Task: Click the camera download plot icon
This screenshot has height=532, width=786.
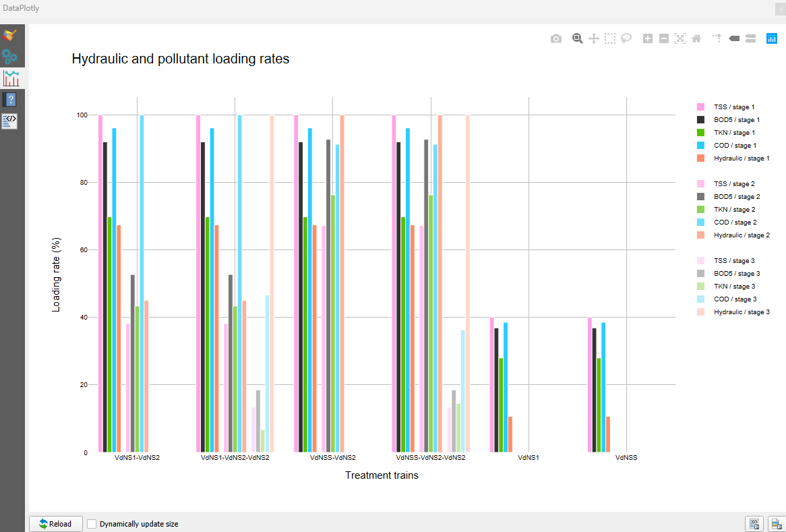Action: (556, 39)
